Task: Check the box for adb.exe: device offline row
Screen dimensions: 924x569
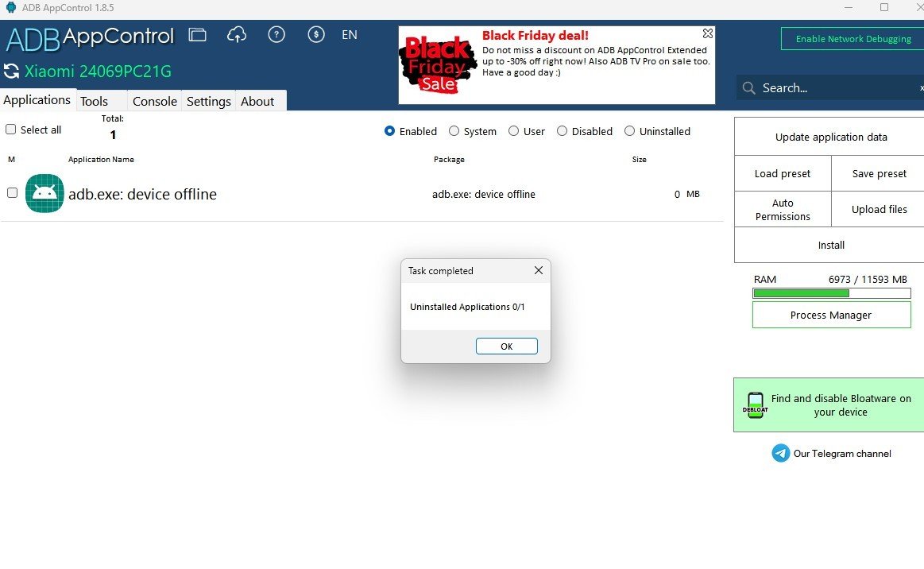Action: 13,193
